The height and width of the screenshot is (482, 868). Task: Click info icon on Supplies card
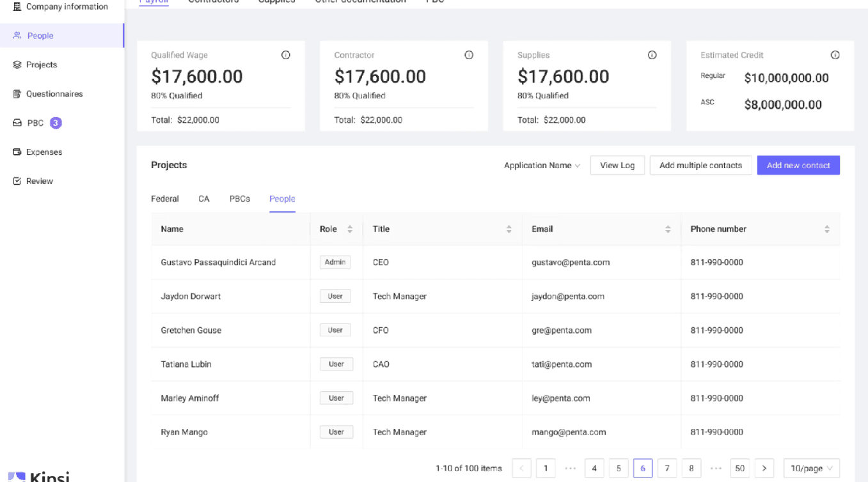pyautogui.click(x=652, y=55)
